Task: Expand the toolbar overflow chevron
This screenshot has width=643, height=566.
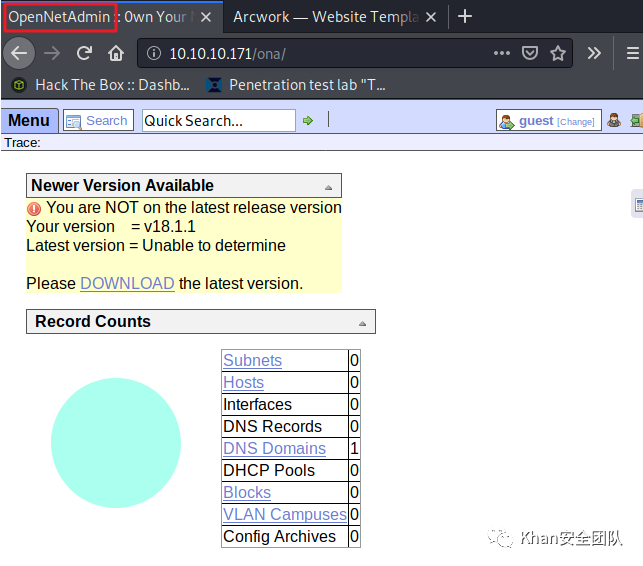Action: coord(594,53)
